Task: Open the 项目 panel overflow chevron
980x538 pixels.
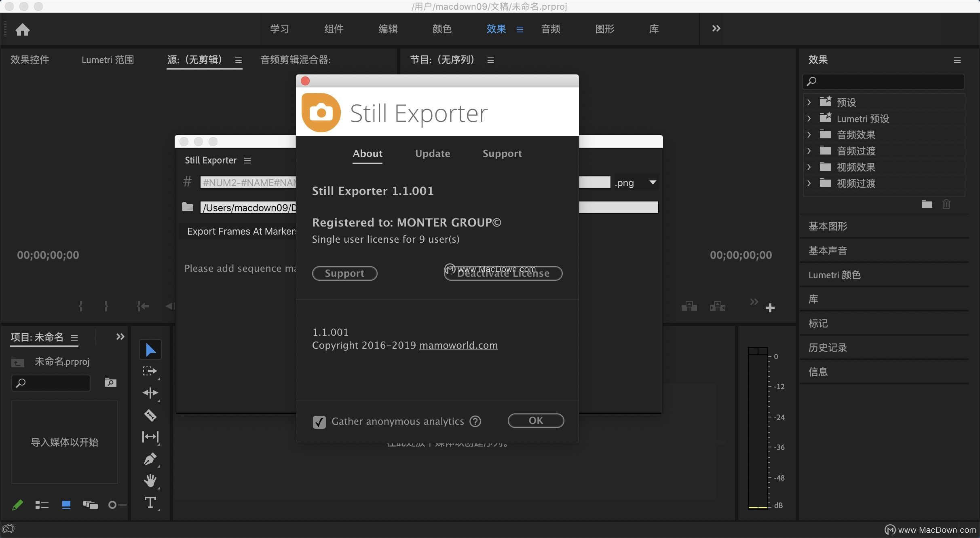Action: (x=120, y=337)
